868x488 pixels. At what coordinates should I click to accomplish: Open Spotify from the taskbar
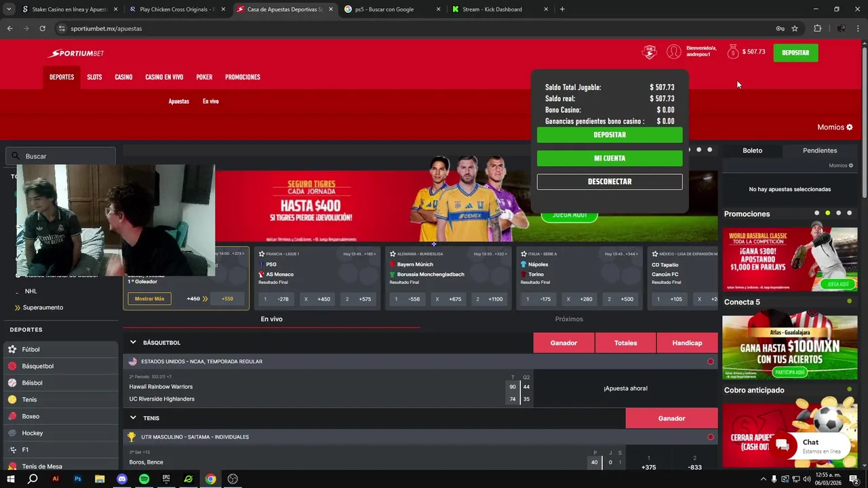(144, 479)
